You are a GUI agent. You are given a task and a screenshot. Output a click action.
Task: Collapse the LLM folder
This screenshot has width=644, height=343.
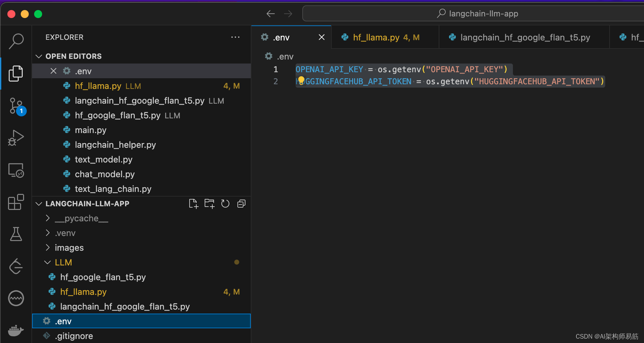point(47,262)
